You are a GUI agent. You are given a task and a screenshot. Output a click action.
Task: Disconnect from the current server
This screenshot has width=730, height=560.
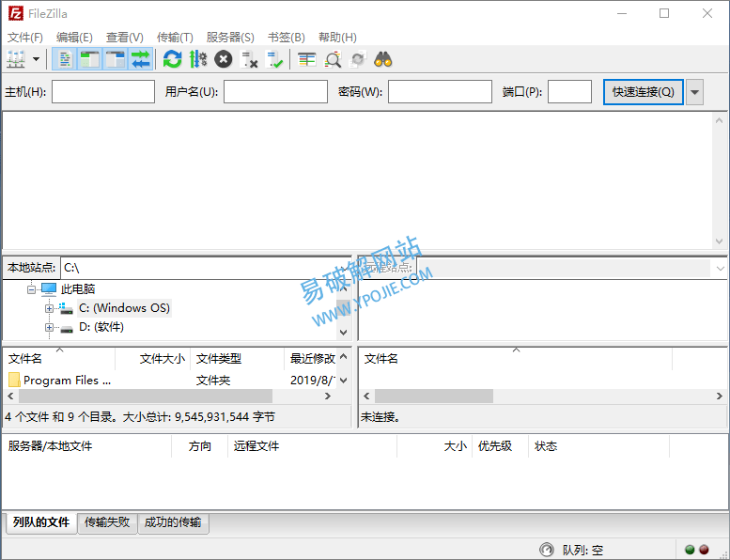[249, 59]
